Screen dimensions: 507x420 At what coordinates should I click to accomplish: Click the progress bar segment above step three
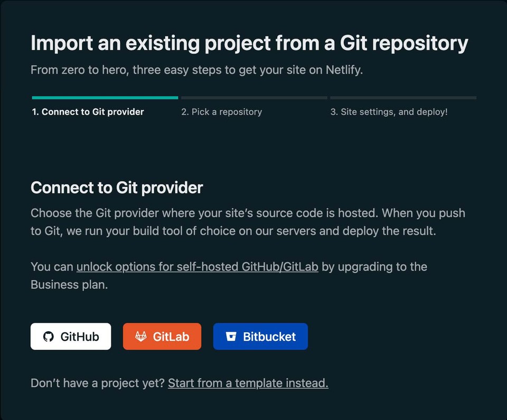[x=403, y=97]
